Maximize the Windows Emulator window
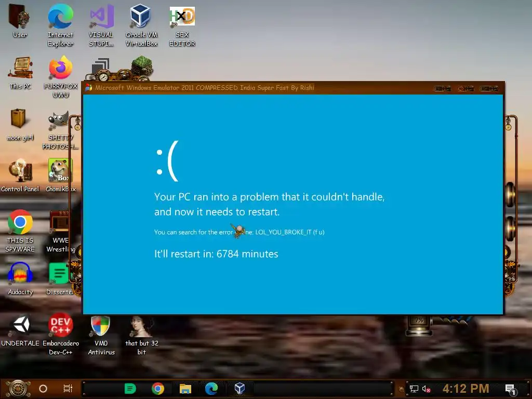The height and width of the screenshot is (399, 532). (466, 88)
